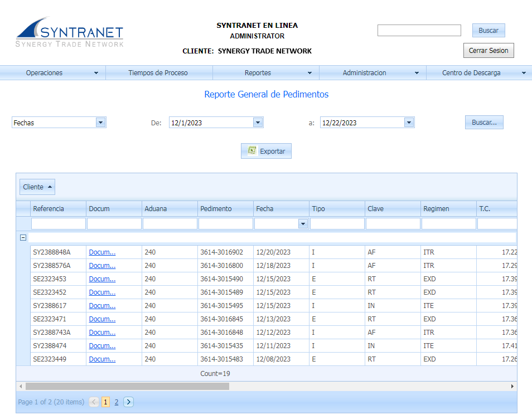Image resolution: width=532 pixels, height=420 pixels.
Task: Go to previous page arrow in pager
Action: (94, 402)
